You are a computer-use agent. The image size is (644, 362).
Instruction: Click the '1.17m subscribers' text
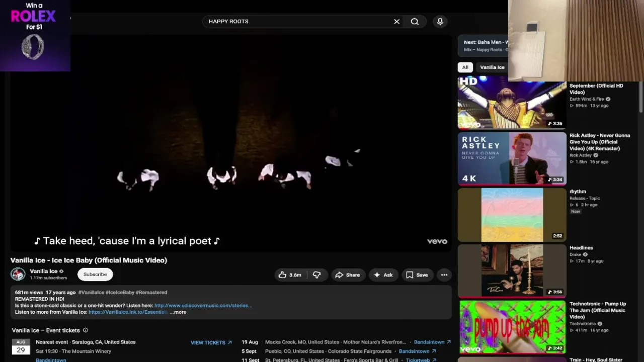pyautogui.click(x=48, y=278)
